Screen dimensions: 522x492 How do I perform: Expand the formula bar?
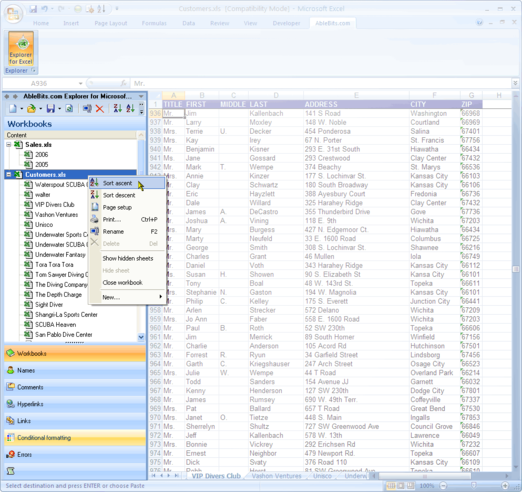tap(515, 83)
